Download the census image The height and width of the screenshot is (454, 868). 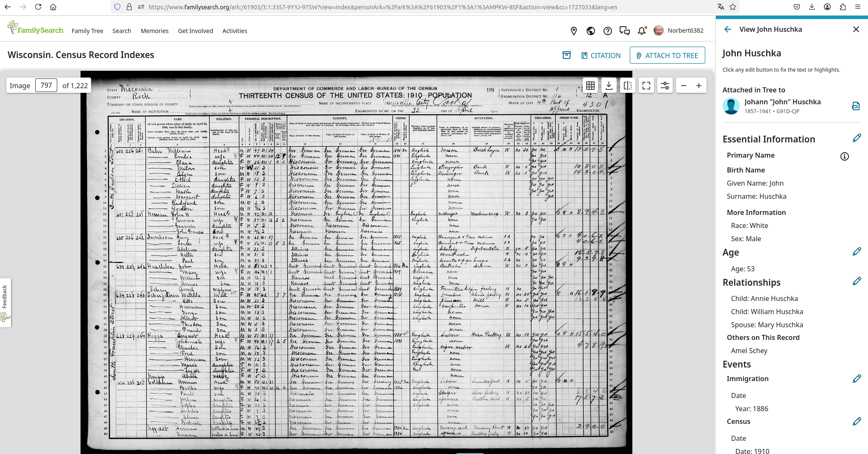click(609, 86)
